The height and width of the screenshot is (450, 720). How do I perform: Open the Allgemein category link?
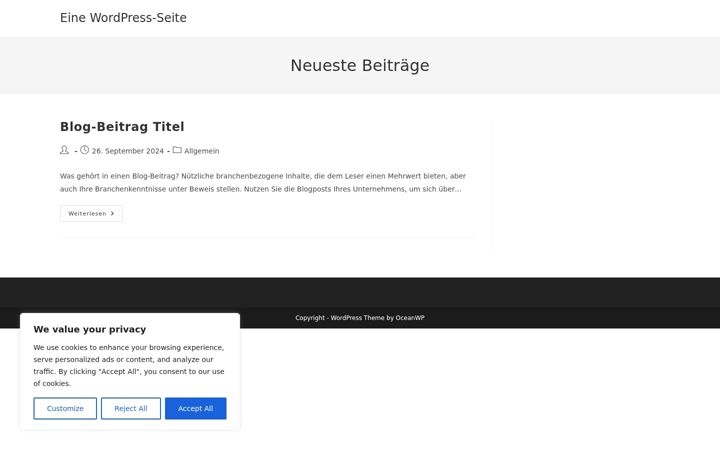point(202,151)
